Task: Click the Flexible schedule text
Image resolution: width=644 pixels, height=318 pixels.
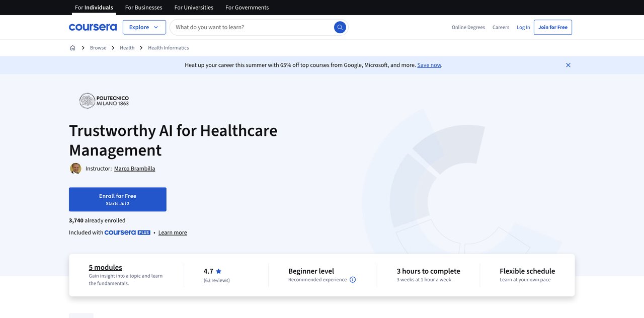Action: point(527,271)
